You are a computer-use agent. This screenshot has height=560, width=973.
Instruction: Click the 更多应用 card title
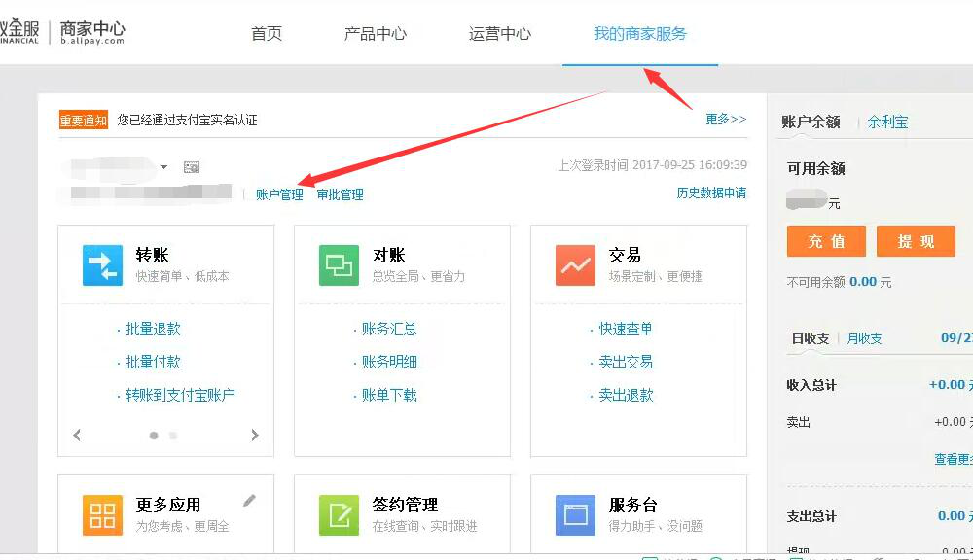pos(168,505)
